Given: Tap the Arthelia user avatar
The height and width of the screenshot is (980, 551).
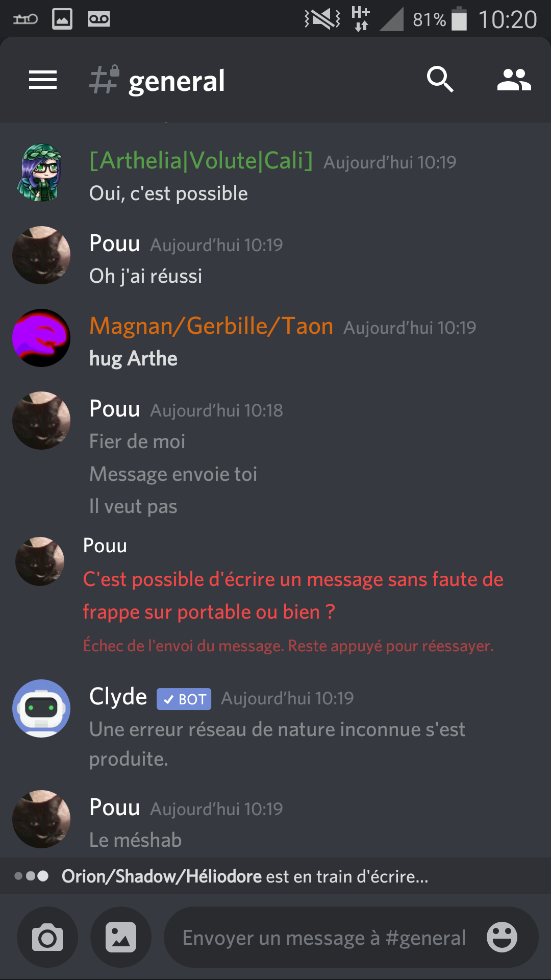Looking at the screenshot, I should [x=41, y=173].
